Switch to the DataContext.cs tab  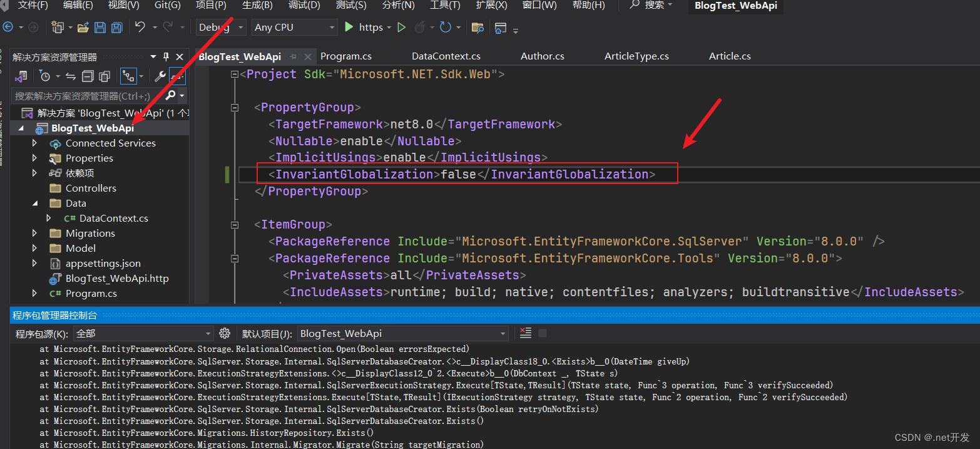point(446,56)
